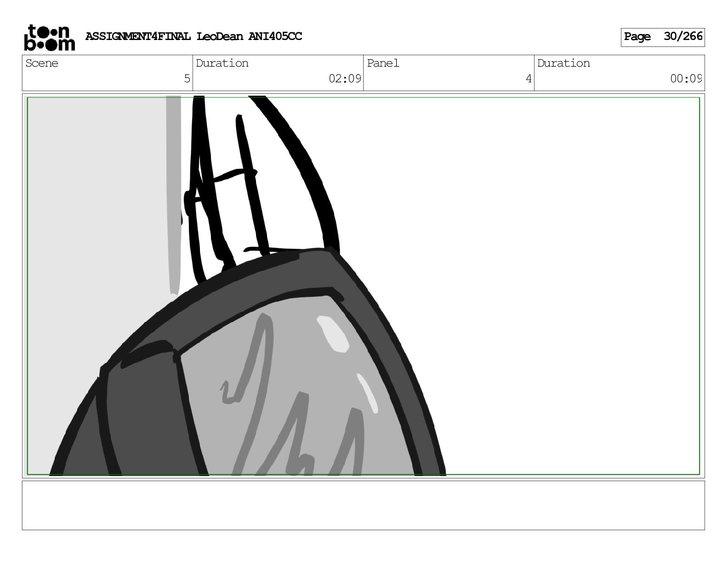Screen dimensions: 728x563
Task: Select the panel number 4
Action: (x=529, y=79)
